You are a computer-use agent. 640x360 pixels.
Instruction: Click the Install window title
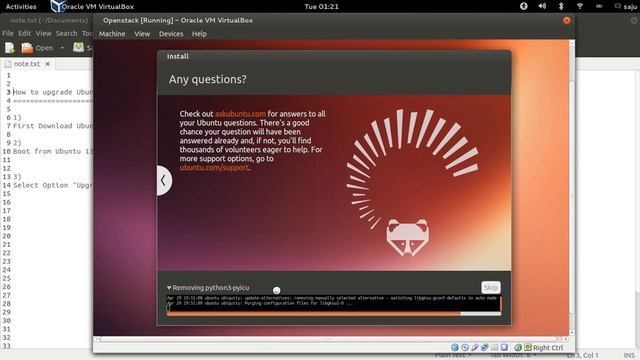click(178, 56)
